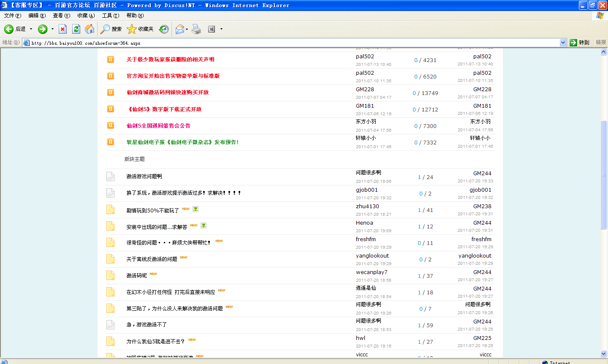This screenshot has height=364, width=608.
Task: Open the 编辑(E) menu
Action: pyautogui.click(x=37, y=15)
